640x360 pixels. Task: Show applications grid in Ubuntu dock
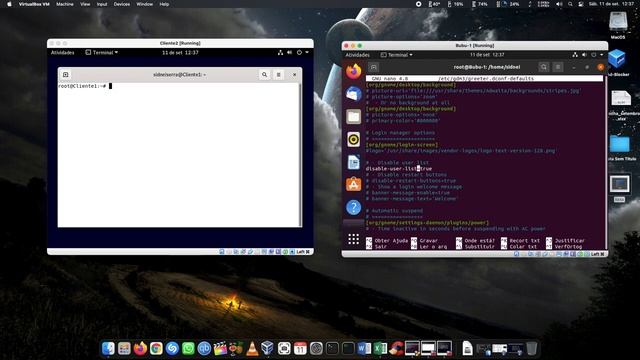(x=353, y=239)
